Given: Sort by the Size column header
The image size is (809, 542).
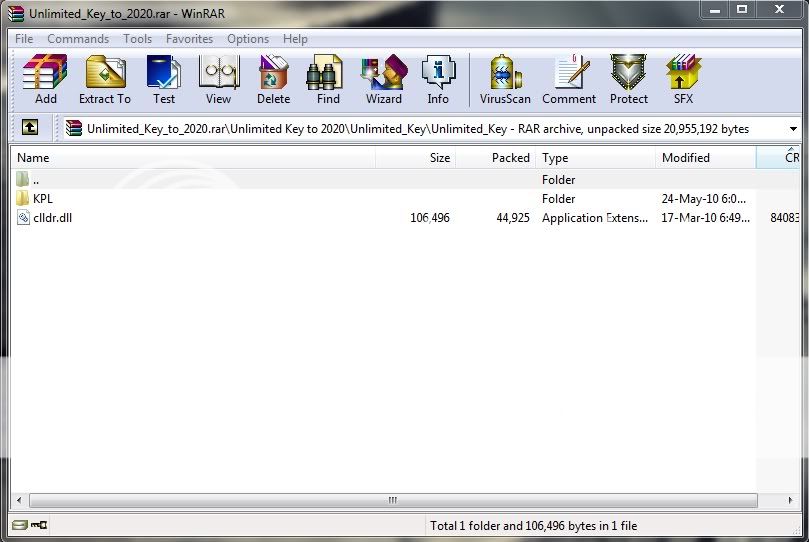Looking at the screenshot, I should coord(415,157).
